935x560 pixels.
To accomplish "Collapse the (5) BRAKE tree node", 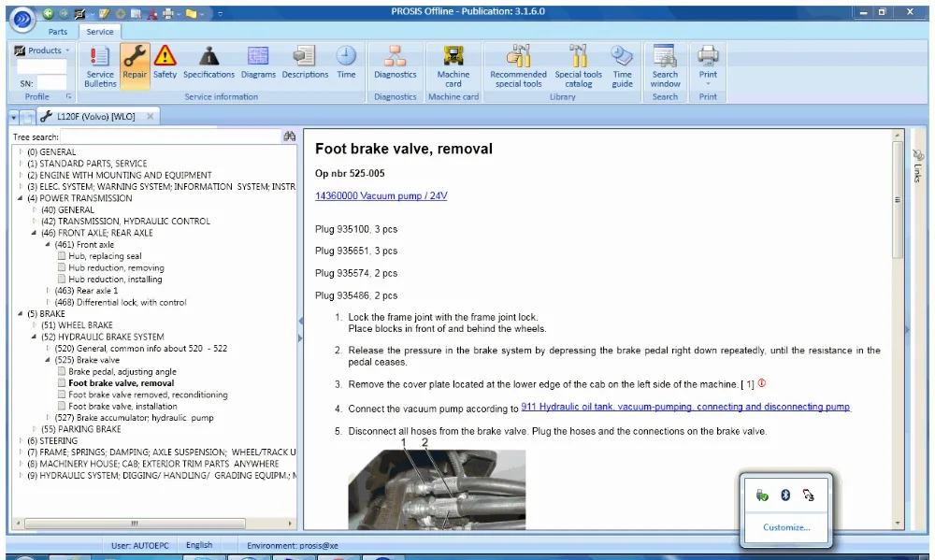I will (21, 314).
